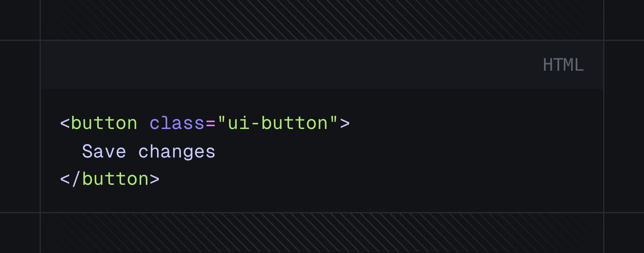The height and width of the screenshot is (253, 644).
Task: Click the HTML language label
Action: [563, 65]
